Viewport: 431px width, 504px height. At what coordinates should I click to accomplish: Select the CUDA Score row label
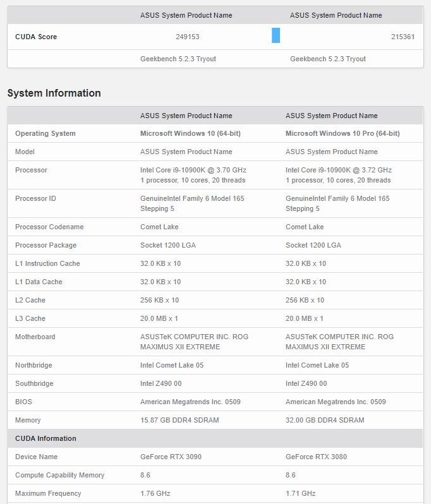click(36, 37)
